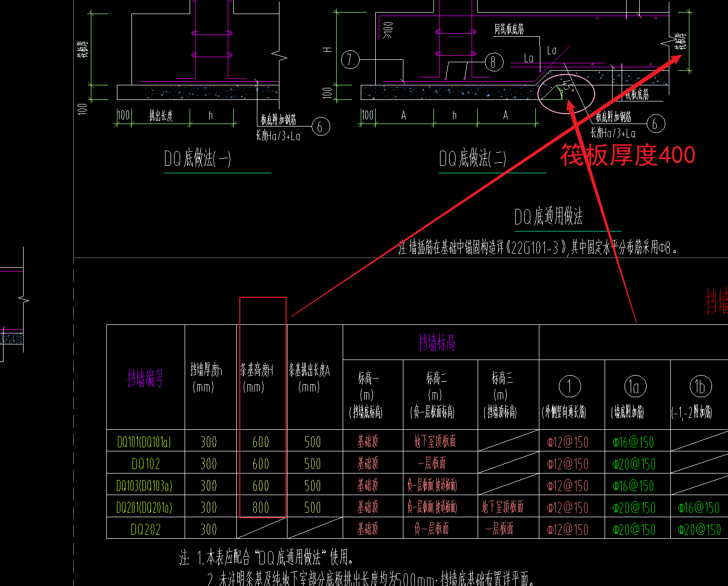Click the "DQ底做法(二)" detail title

click(x=473, y=159)
